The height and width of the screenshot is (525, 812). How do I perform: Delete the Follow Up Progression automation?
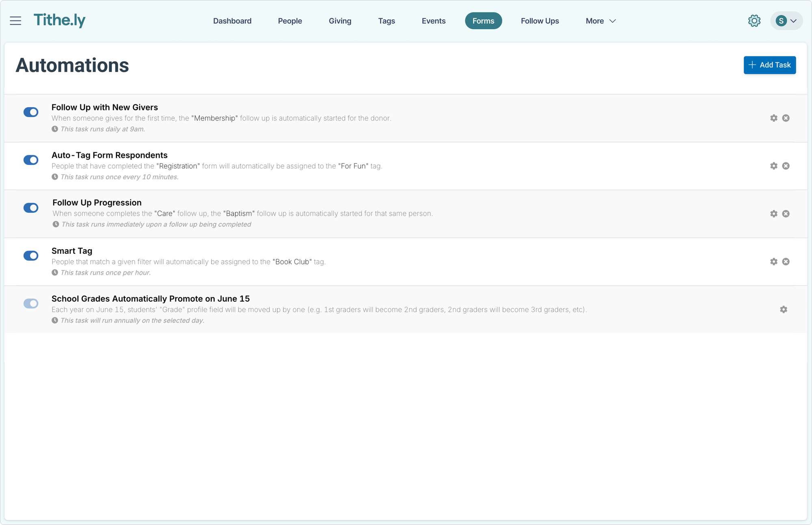(786, 214)
